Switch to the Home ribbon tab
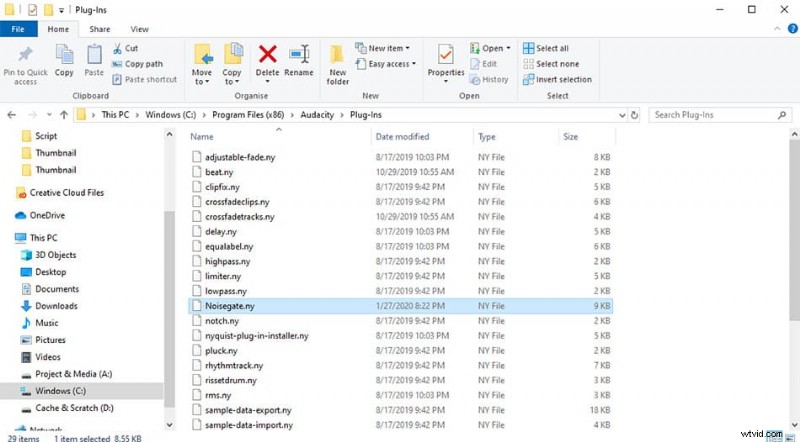Image resolution: width=800 pixels, height=442 pixels. 58,29
